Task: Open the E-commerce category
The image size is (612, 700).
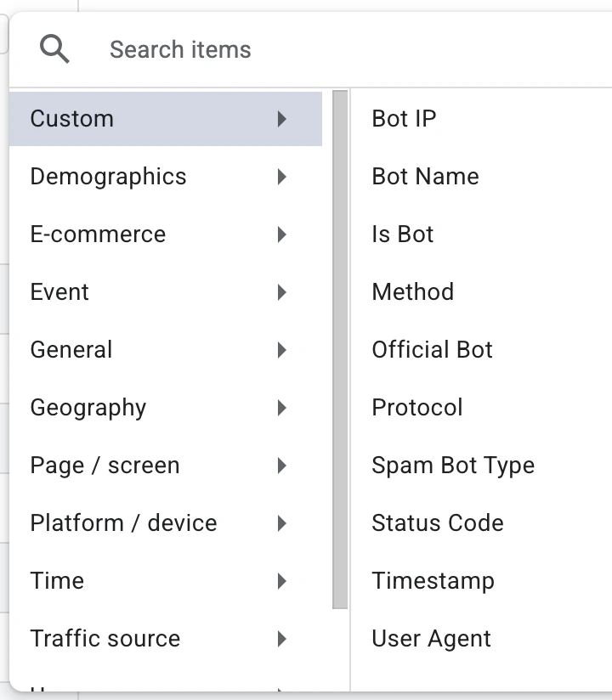Action: click(x=166, y=234)
